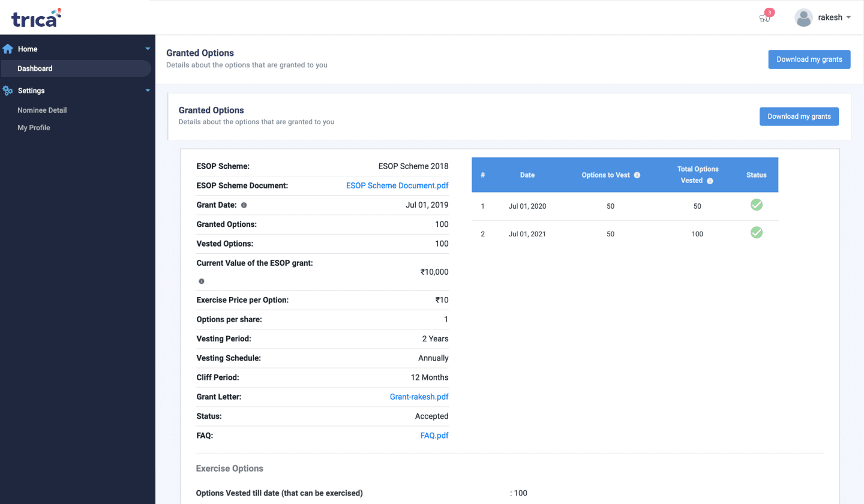Go to Nominee Detail
The width and height of the screenshot is (864, 504).
[42, 110]
